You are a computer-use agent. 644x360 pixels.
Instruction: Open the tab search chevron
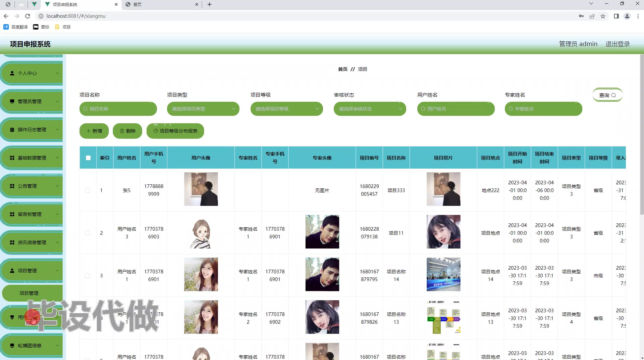coord(591,4)
